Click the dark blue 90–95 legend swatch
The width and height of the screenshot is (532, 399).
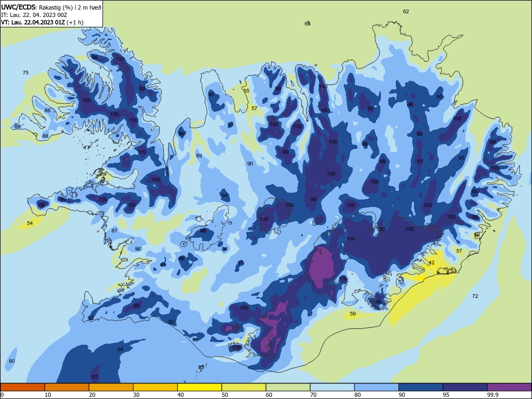click(x=421, y=387)
